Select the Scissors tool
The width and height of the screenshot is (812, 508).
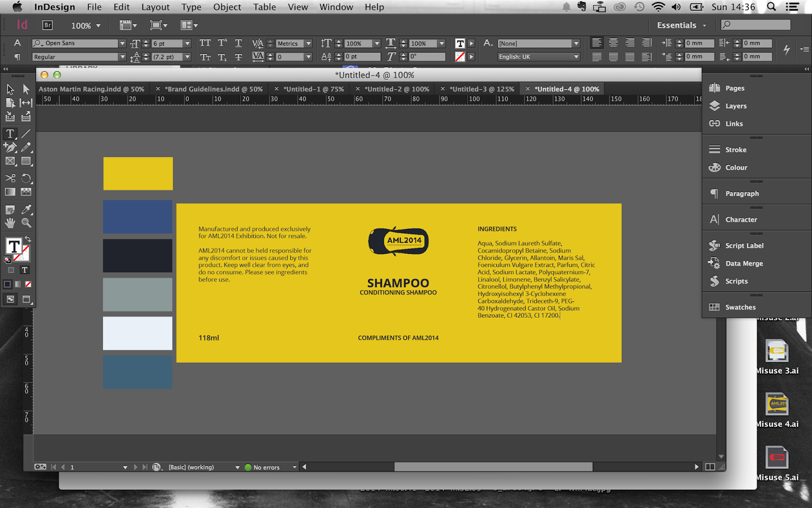click(10, 178)
